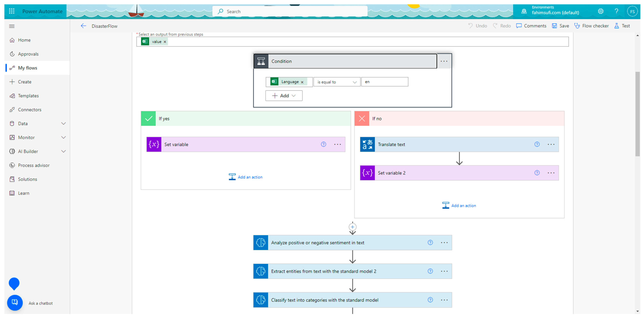Image resolution: width=644 pixels, height=318 pixels.
Task: Open the 'is equal to' operator dropdown
Action: [x=336, y=82]
